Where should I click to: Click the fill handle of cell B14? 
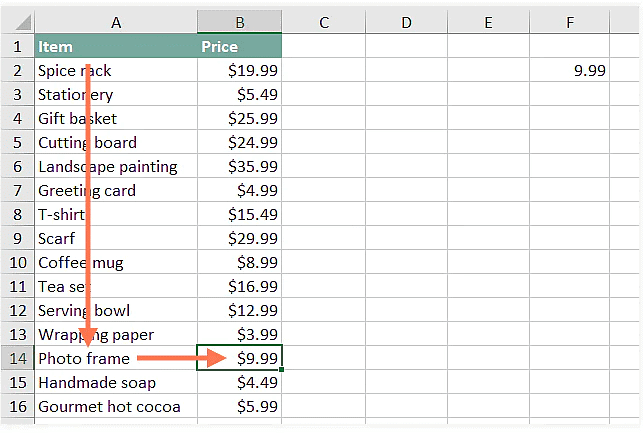[x=282, y=370]
